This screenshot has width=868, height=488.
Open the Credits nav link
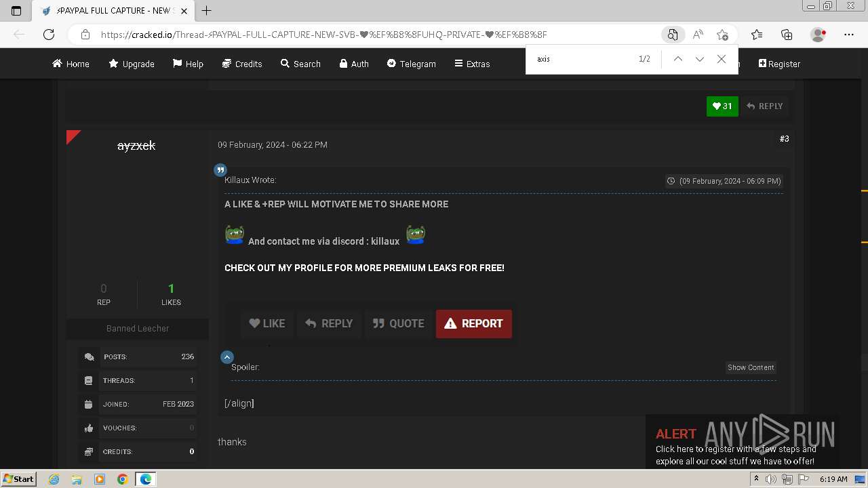[x=242, y=64]
